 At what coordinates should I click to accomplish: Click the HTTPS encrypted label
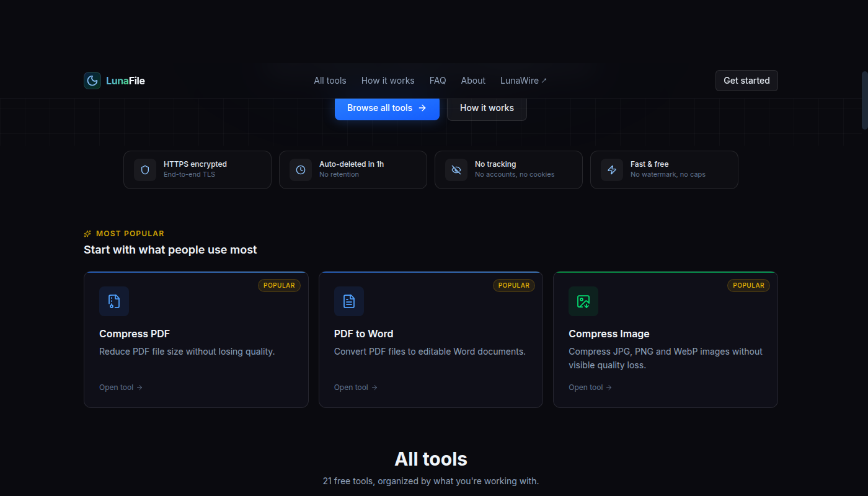point(195,164)
